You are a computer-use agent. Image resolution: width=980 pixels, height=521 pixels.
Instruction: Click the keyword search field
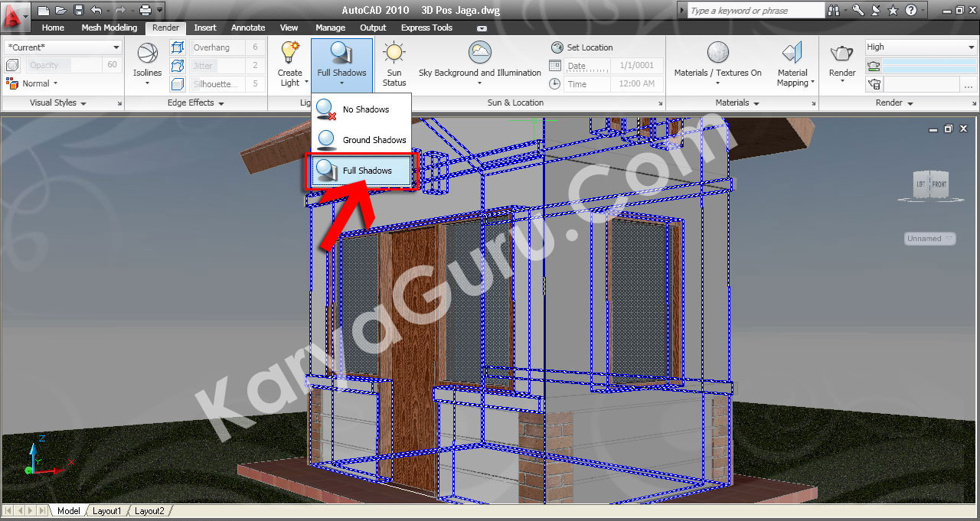point(754,10)
